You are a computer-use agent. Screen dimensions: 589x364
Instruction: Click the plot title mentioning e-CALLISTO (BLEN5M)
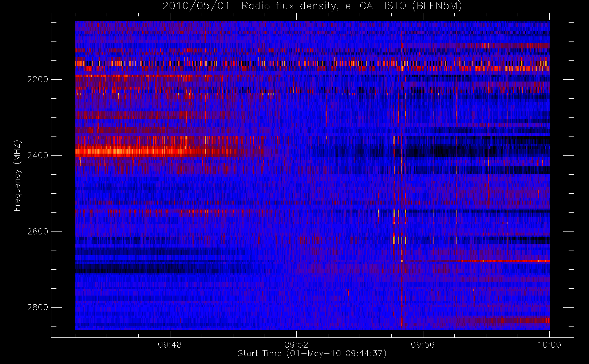tap(312, 6)
